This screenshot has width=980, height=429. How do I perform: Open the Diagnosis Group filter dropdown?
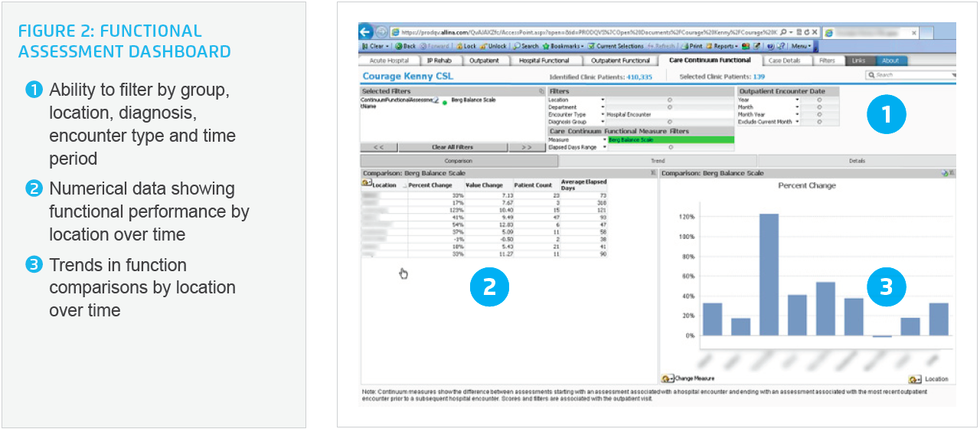tap(603, 122)
